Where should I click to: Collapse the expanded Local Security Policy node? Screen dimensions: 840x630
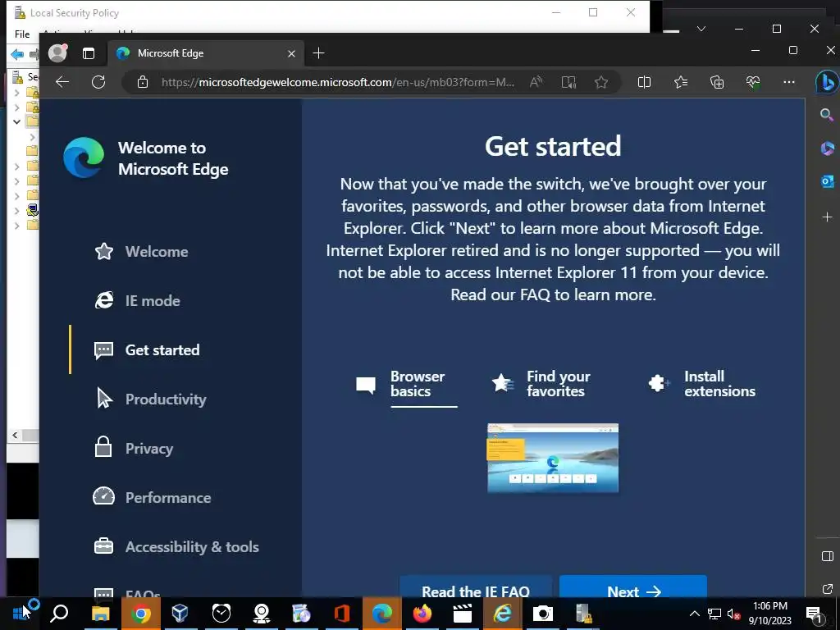(16, 121)
